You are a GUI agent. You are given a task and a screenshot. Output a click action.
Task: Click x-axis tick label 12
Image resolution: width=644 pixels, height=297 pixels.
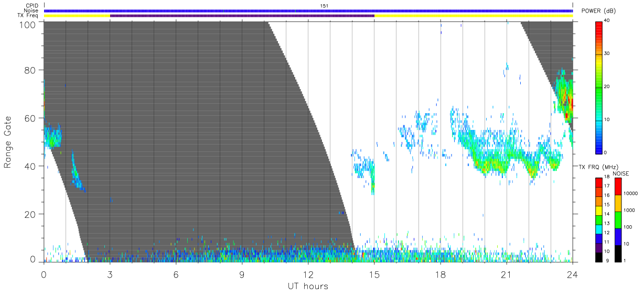(x=308, y=274)
